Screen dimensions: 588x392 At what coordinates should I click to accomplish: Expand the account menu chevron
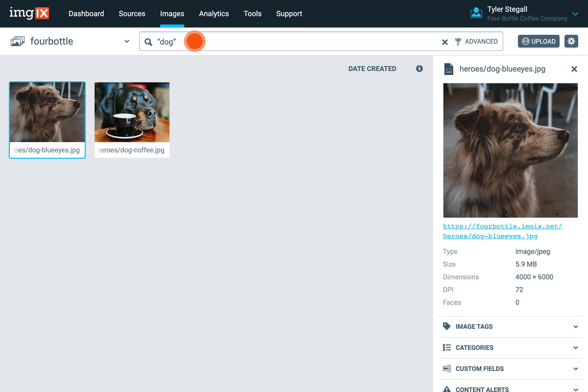click(575, 14)
